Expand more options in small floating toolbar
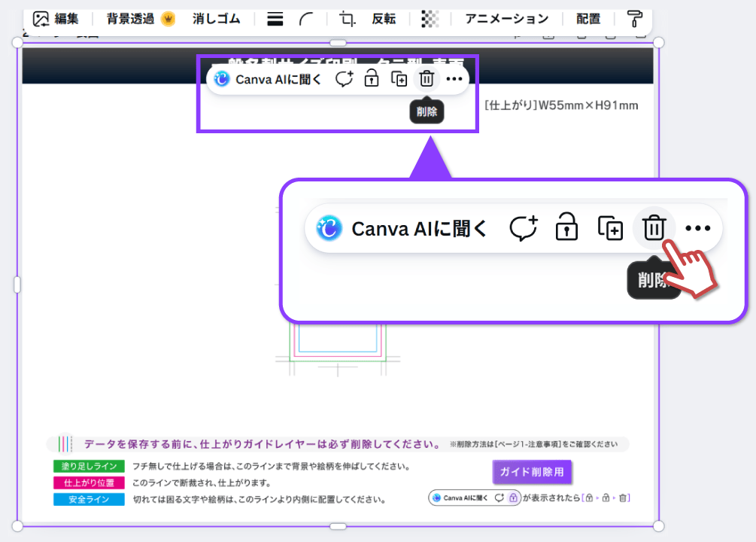 tap(454, 79)
